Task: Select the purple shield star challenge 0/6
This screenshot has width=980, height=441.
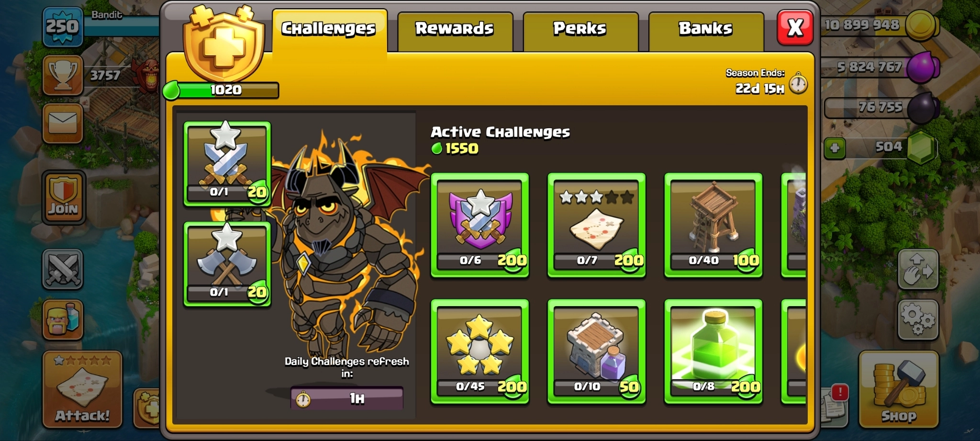Action: click(x=480, y=225)
